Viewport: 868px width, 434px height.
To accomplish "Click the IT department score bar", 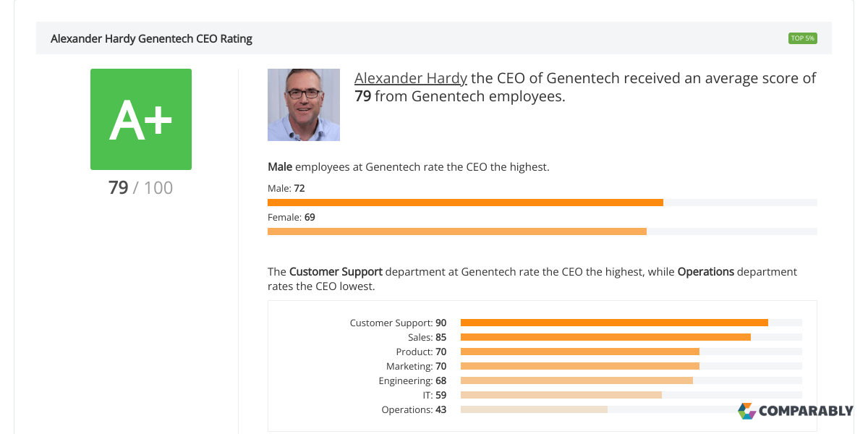I will click(561, 395).
